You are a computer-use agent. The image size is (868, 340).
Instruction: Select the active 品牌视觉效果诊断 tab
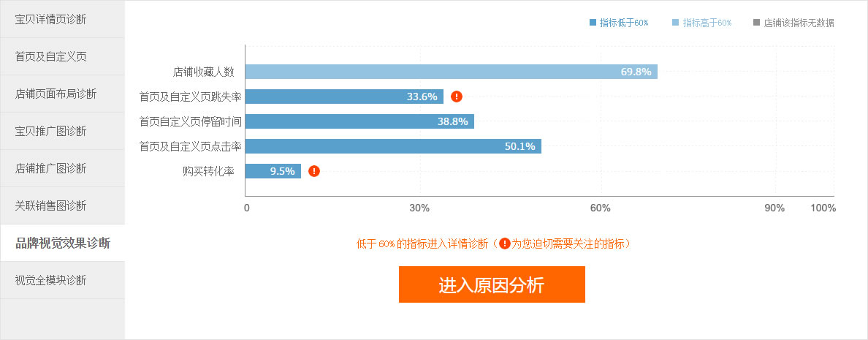63,243
